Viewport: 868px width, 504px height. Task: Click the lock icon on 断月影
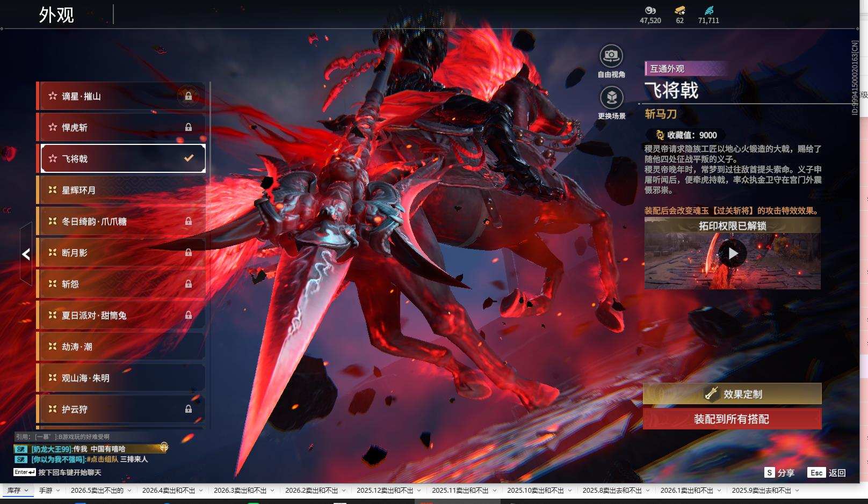pyautogui.click(x=189, y=252)
